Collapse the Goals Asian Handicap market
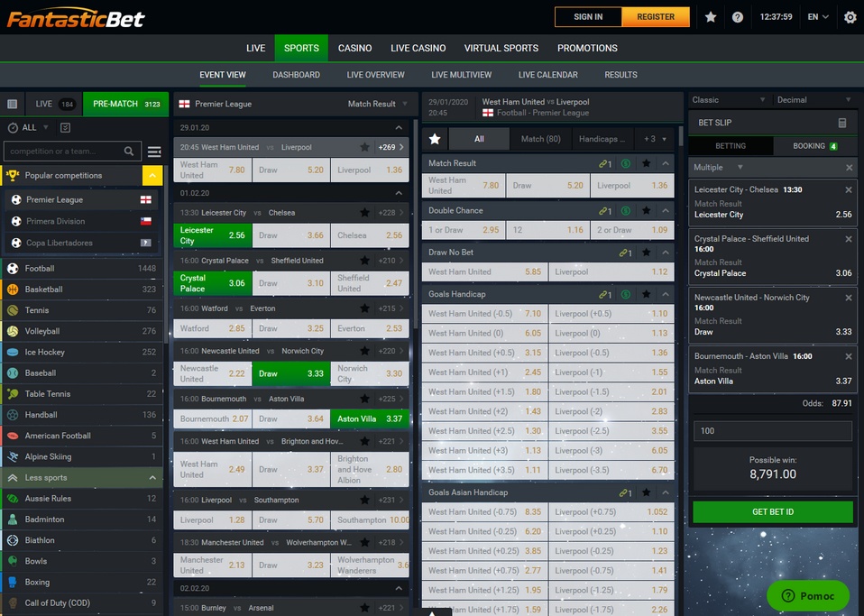Image resolution: width=864 pixels, height=616 pixels. [x=666, y=492]
